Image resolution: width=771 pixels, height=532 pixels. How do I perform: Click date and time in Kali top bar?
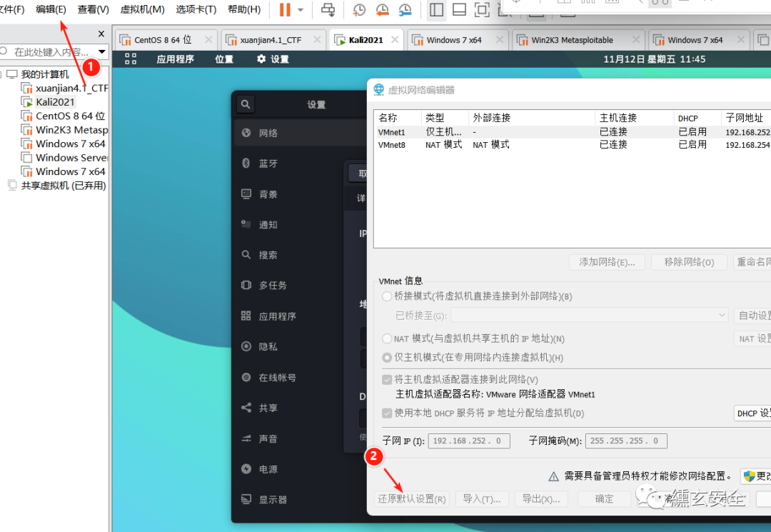click(654, 59)
